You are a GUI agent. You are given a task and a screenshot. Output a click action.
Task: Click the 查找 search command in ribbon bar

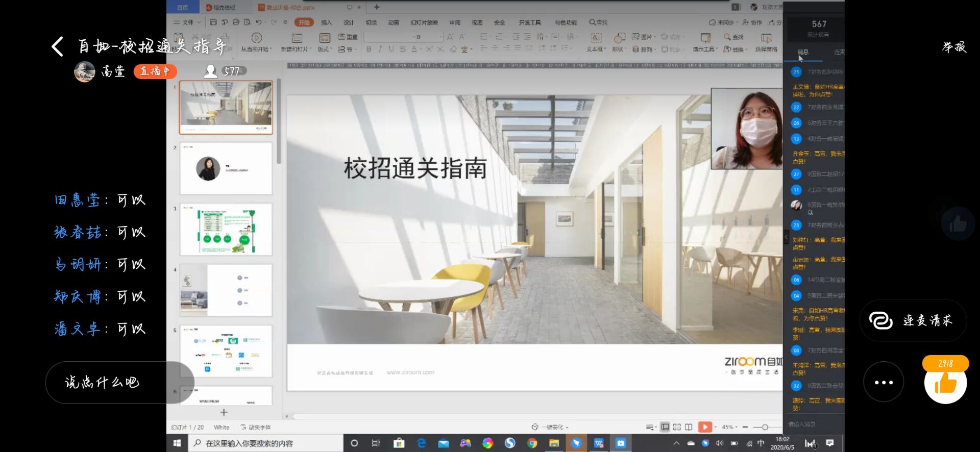598,22
